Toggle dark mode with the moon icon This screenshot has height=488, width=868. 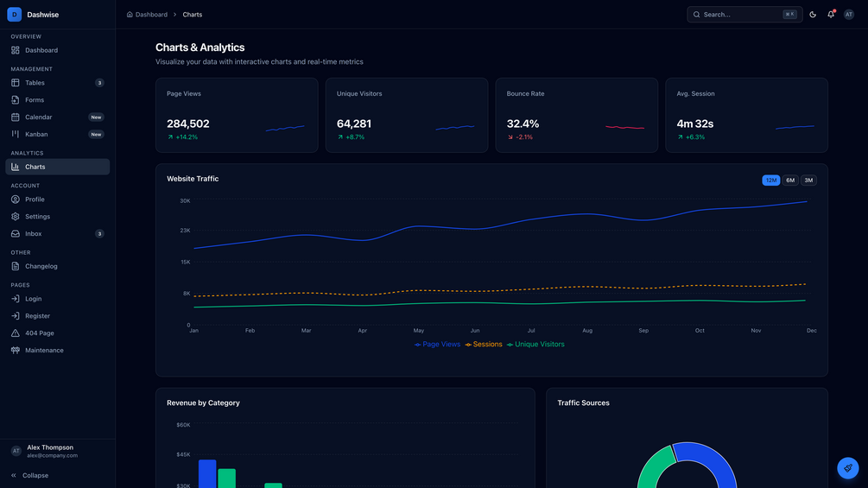[x=813, y=15]
